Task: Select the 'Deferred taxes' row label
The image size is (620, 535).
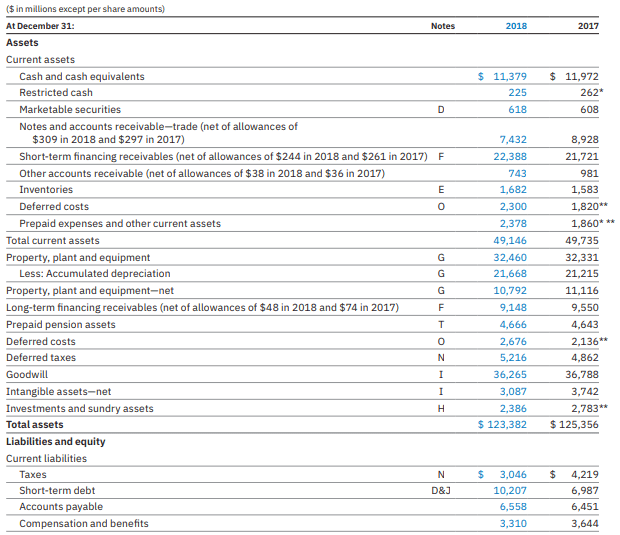Action: pos(41,357)
